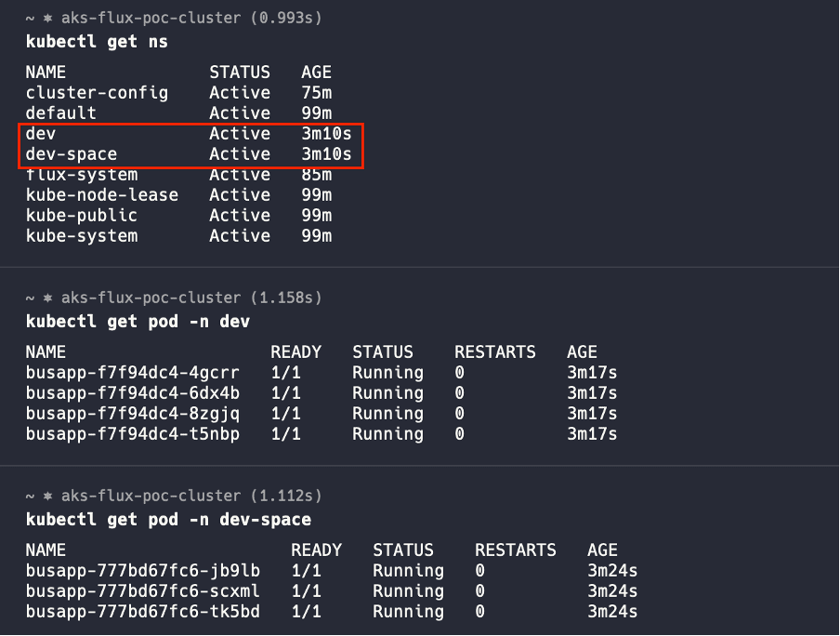Image resolution: width=840 pixels, height=636 pixels.
Task: Click the cluster-config namespace name
Action: (x=97, y=93)
